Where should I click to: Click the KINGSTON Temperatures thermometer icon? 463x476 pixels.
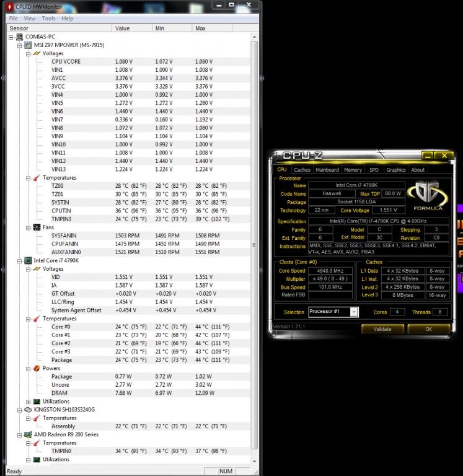[37, 418]
